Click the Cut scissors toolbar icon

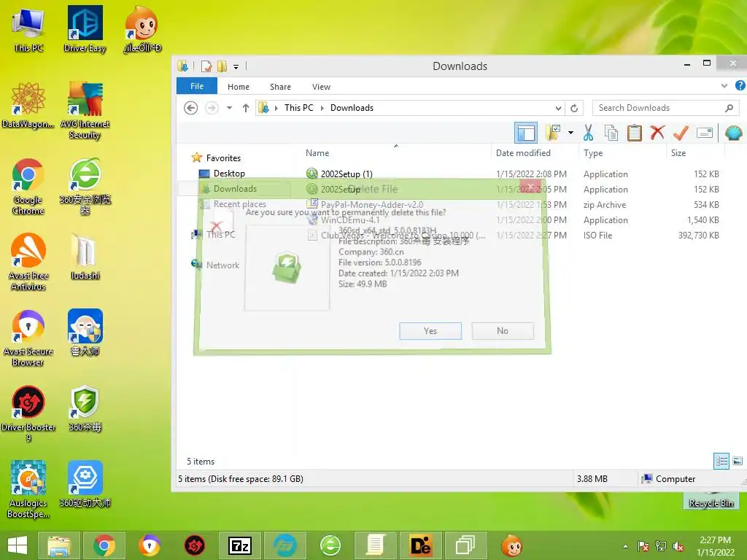pos(589,133)
